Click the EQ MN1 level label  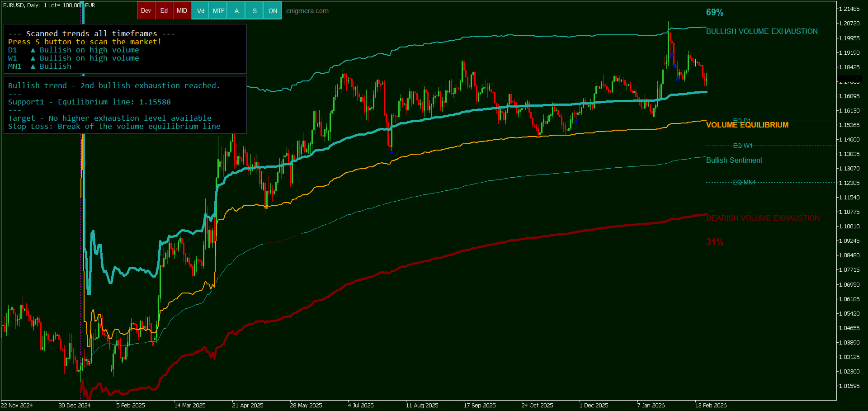[744, 182]
